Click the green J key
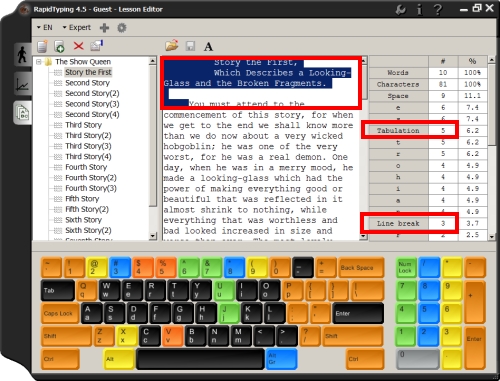 (x=229, y=313)
